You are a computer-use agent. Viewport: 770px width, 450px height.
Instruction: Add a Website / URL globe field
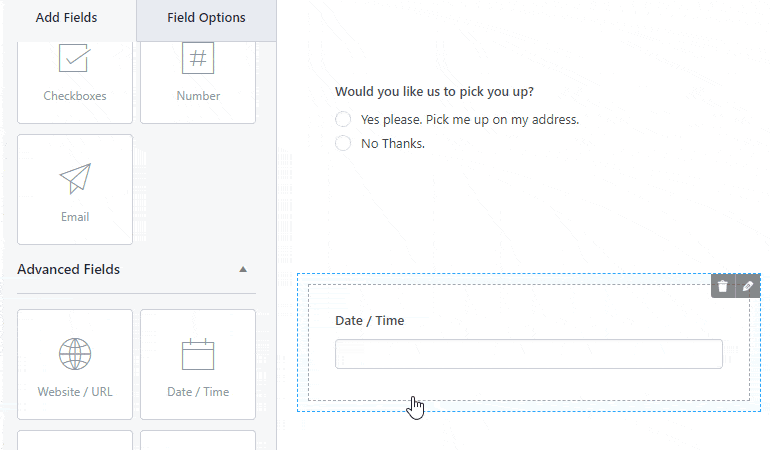75,365
